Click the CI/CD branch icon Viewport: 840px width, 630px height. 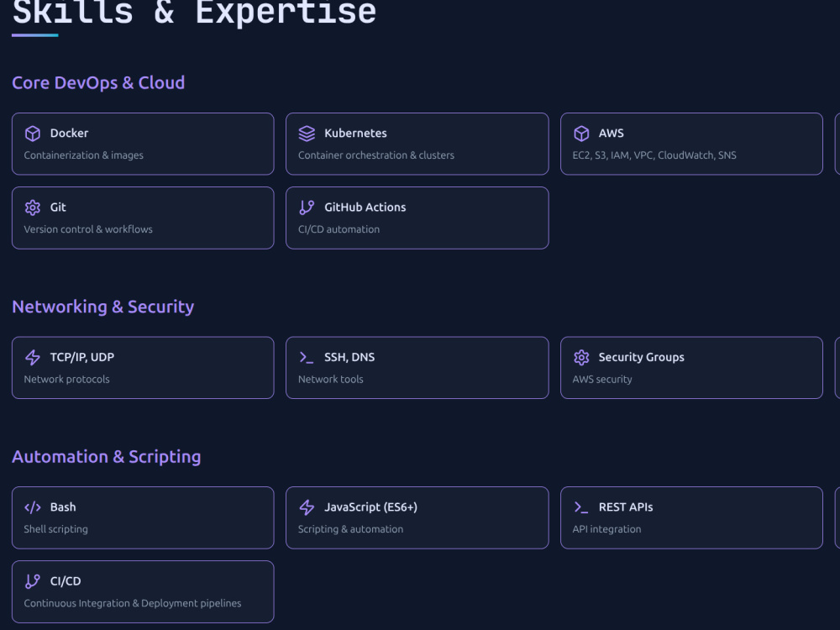pyautogui.click(x=33, y=581)
